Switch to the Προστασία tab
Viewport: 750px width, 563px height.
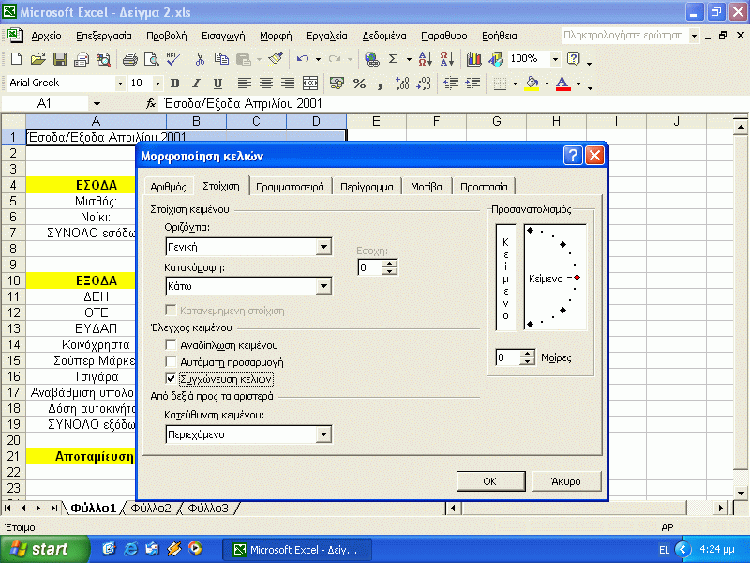[484, 187]
